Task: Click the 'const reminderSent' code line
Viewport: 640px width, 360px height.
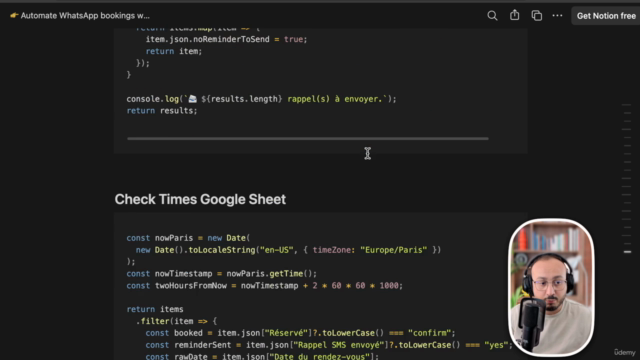Action: (x=329, y=345)
